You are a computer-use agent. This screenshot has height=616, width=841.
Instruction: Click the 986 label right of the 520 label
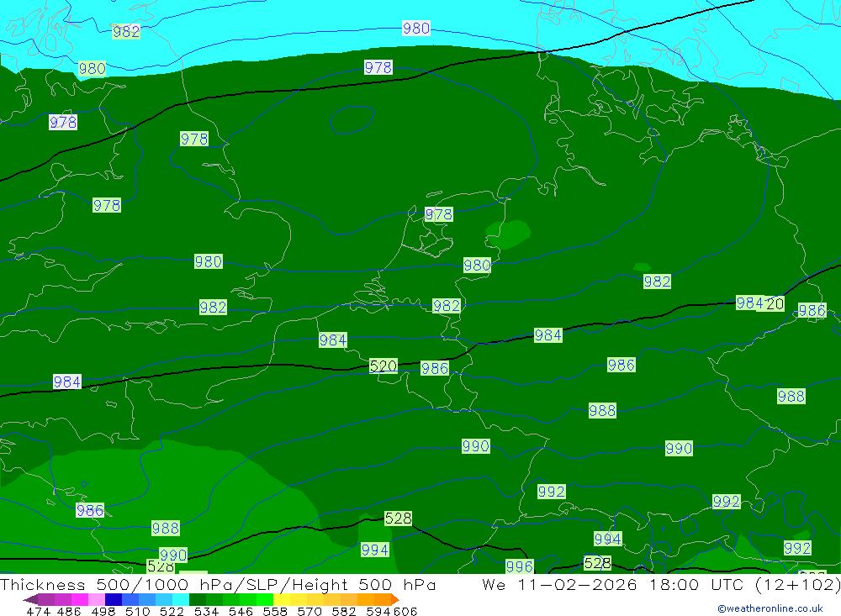(x=435, y=368)
